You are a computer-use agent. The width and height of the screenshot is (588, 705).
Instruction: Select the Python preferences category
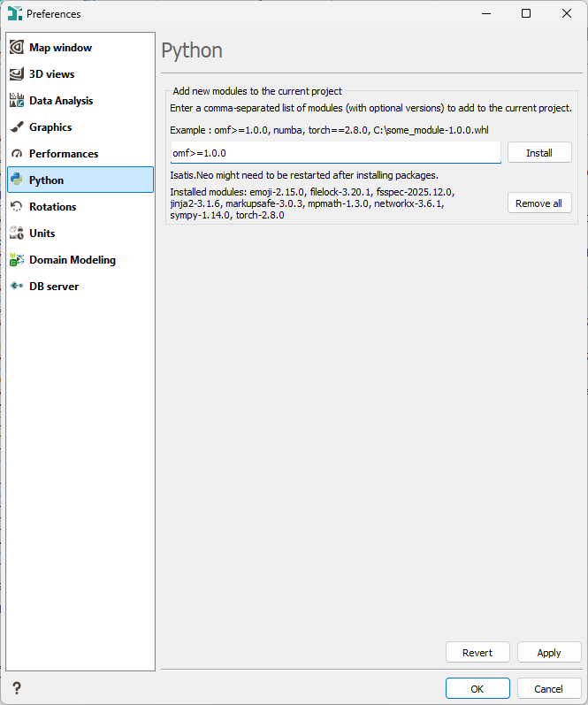pos(46,180)
